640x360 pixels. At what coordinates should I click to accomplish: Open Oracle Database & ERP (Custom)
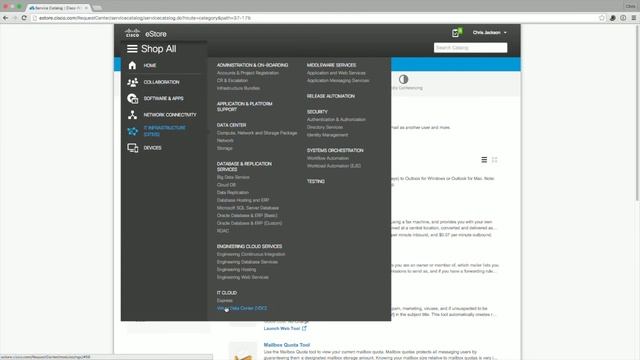tap(249, 223)
